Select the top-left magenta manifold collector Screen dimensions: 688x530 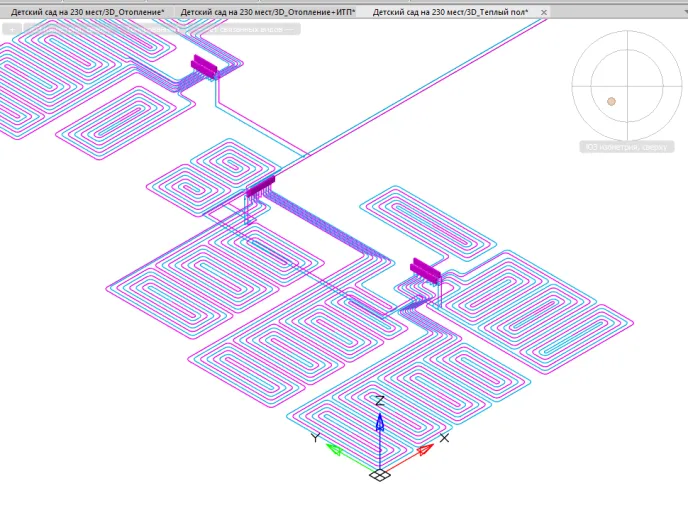click(204, 66)
